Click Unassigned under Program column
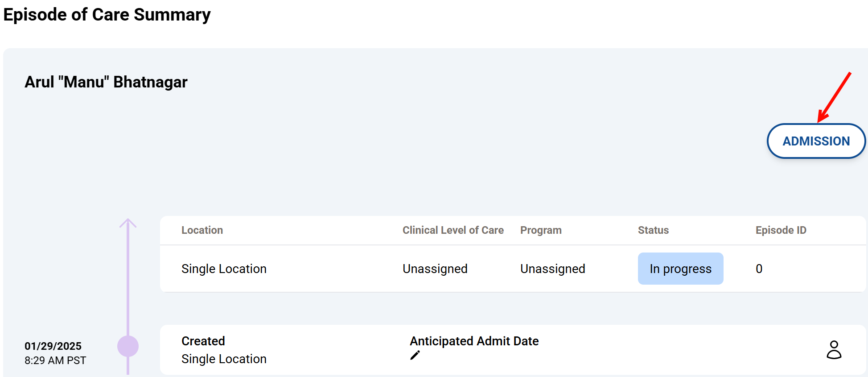 click(552, 269)
